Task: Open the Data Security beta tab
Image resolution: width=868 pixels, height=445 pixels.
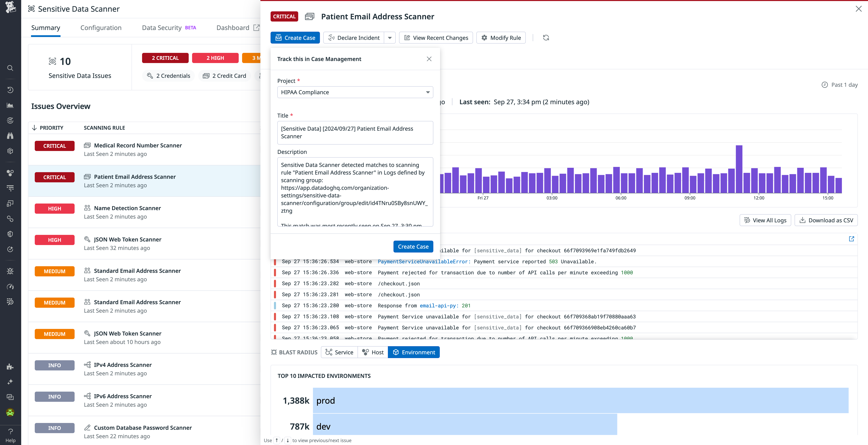Action: pyautogui.click(x=162, y=28)
